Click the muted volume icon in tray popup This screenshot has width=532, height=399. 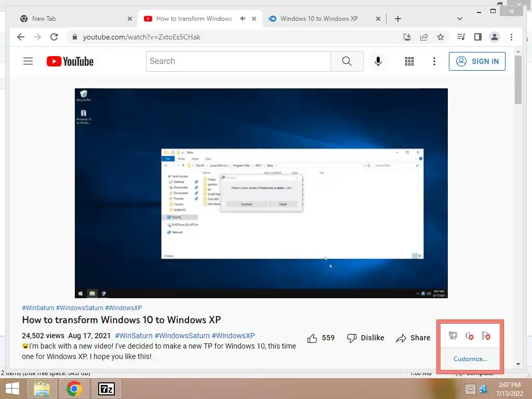tap(470, 336)
